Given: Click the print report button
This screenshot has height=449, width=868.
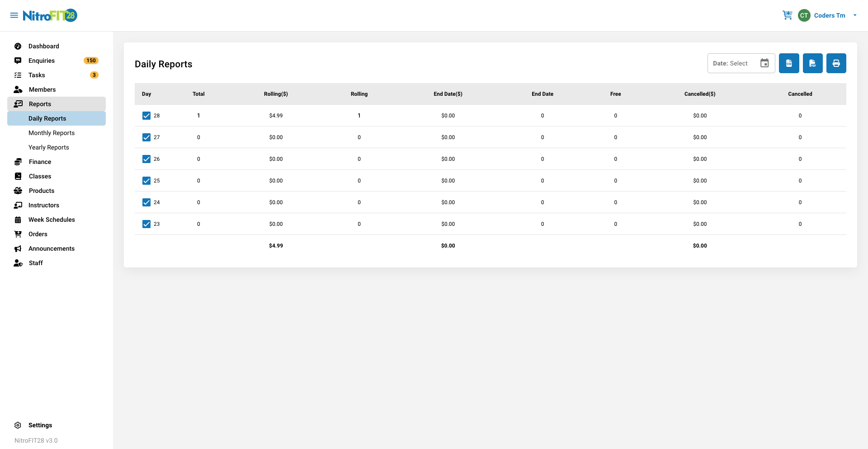Looking at the screenshot, I should tap(836, 63).
